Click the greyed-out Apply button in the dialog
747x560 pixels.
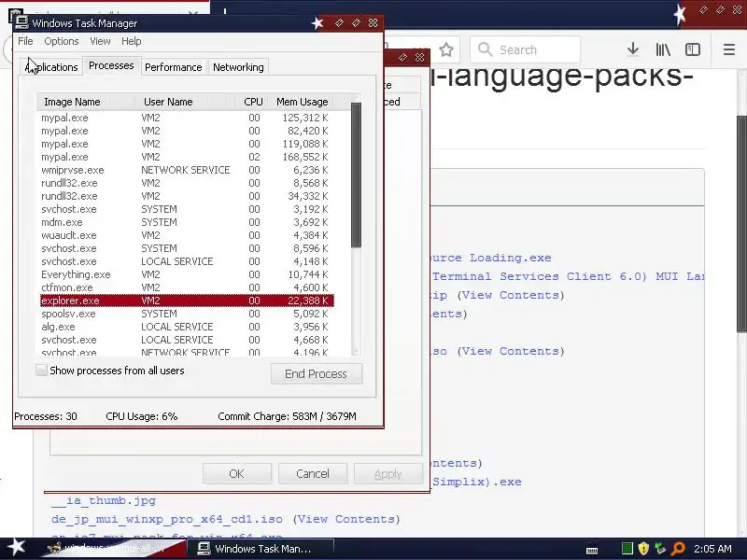(388, 474)
